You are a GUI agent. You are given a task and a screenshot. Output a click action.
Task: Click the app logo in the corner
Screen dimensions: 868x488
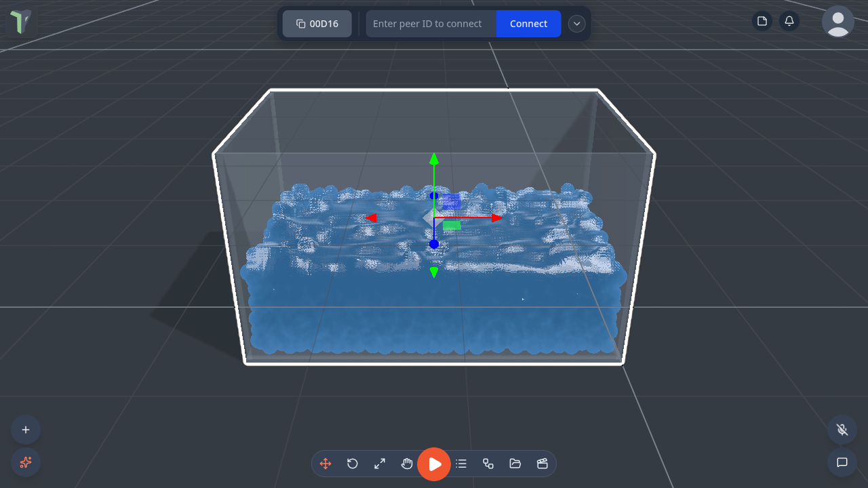pyautogui.click(x=20, y=22)
